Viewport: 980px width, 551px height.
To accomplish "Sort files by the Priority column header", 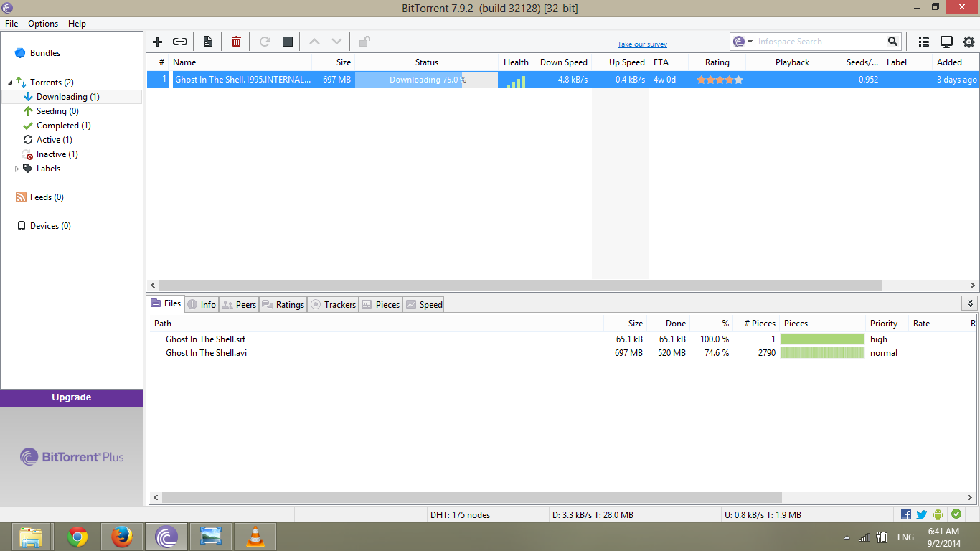I will pyautogui.click(x=887, y=324).
